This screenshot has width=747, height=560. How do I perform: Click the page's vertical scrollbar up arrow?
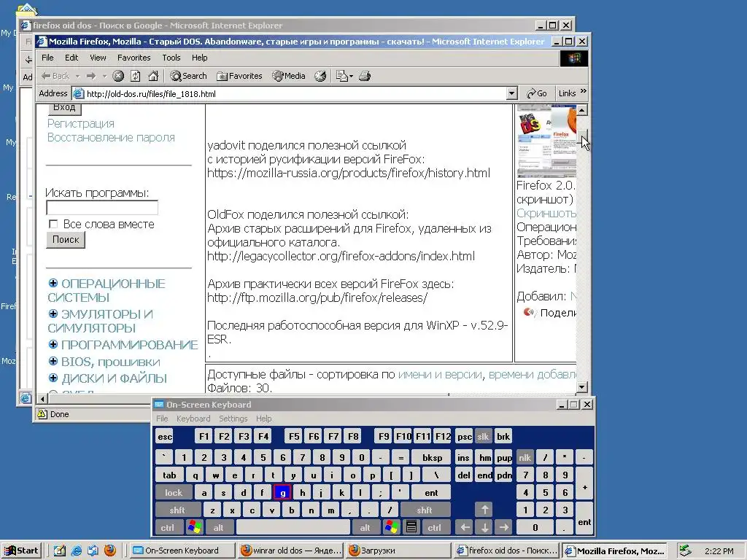click(581, 110)
